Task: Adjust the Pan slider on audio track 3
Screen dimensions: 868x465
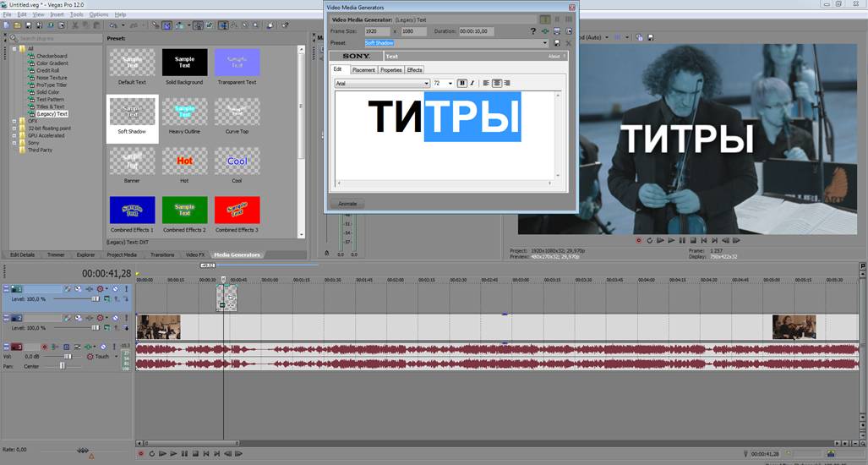Action: tap(62, 366)
